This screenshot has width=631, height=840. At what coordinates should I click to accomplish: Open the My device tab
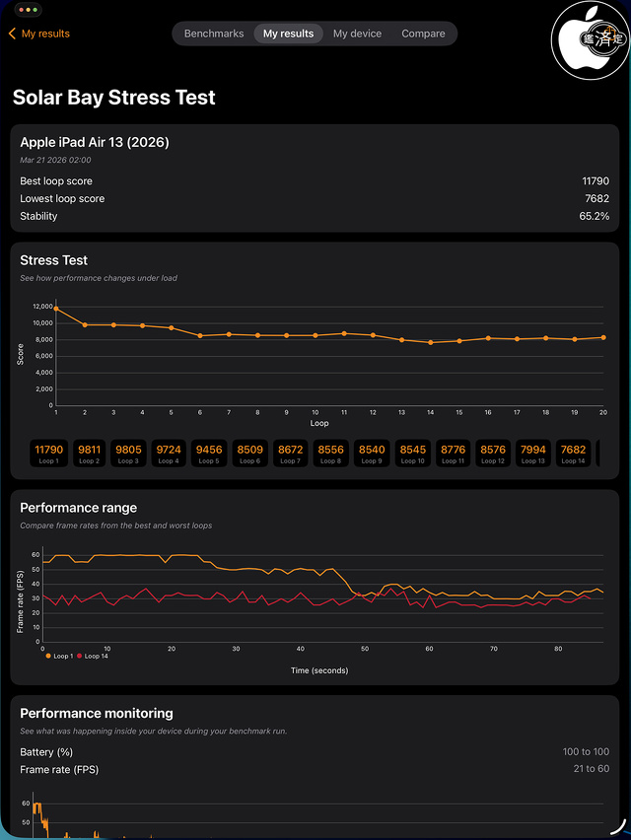point(357,34)
